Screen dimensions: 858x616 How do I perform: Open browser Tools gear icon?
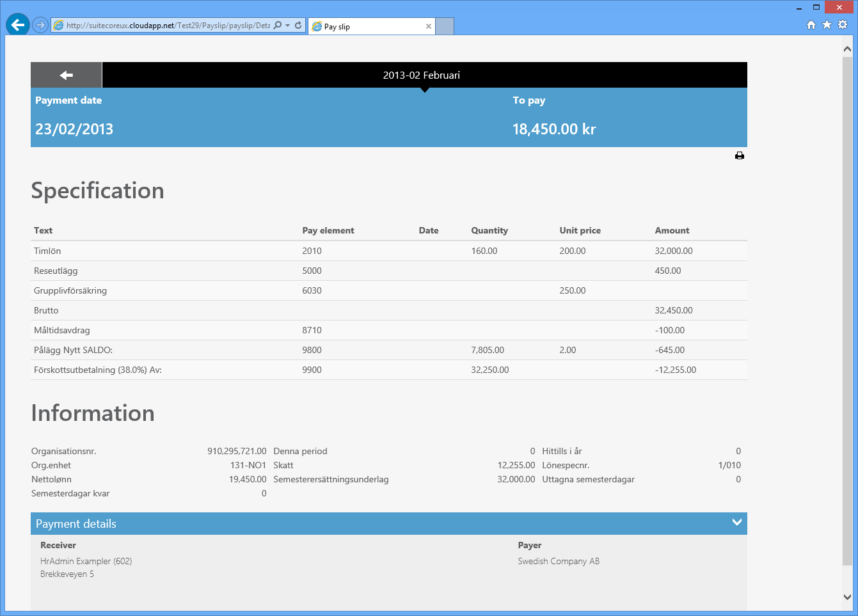point(843,25)
